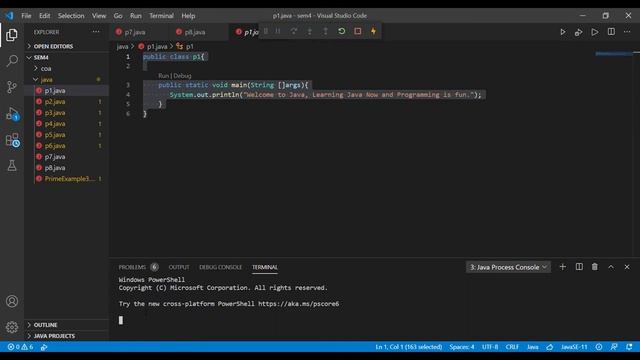Click the debug Restart button

(342, 31)
